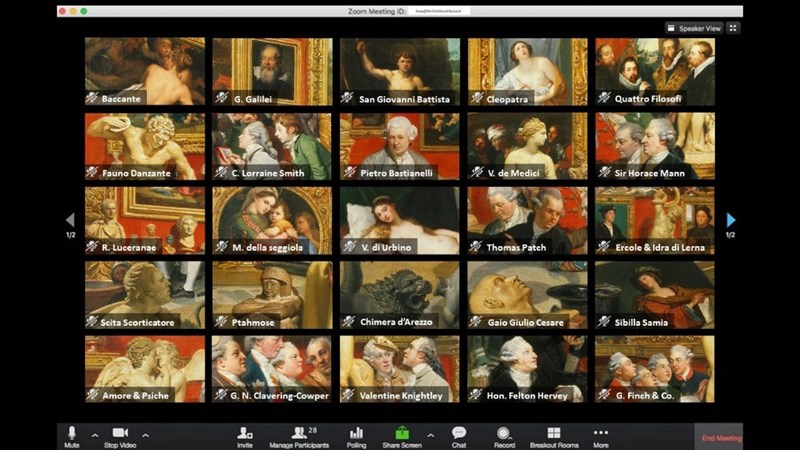
Task: Click the green Share Screen icon
Action: (402, 433)
